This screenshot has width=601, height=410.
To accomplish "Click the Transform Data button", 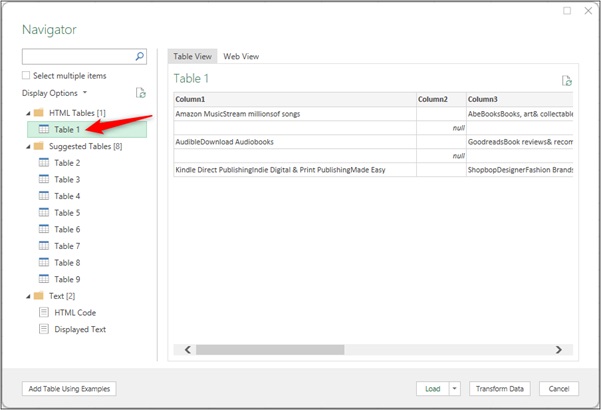I will tap(499, 389).
